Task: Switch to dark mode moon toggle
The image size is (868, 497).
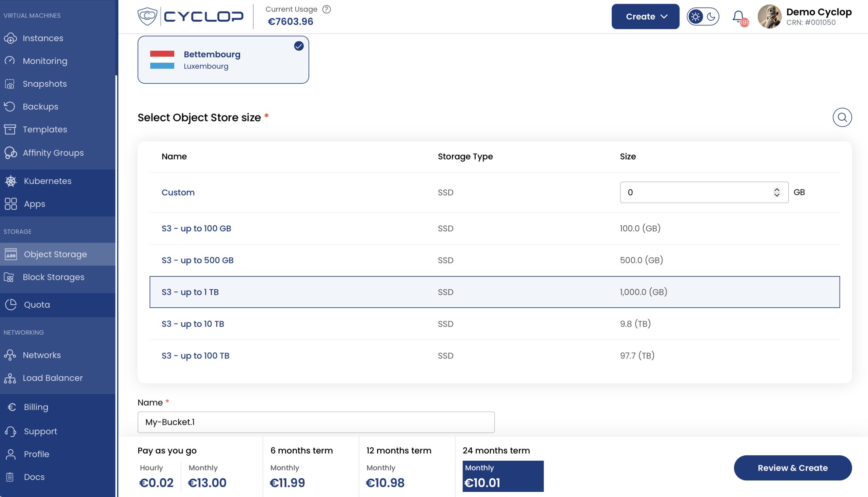Action: point(711,16)
